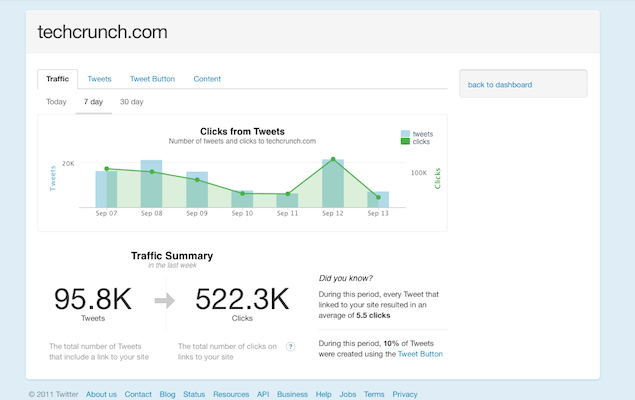635x400 pixels.
Task: Select the 30 day time range
Action: [132, 102]
